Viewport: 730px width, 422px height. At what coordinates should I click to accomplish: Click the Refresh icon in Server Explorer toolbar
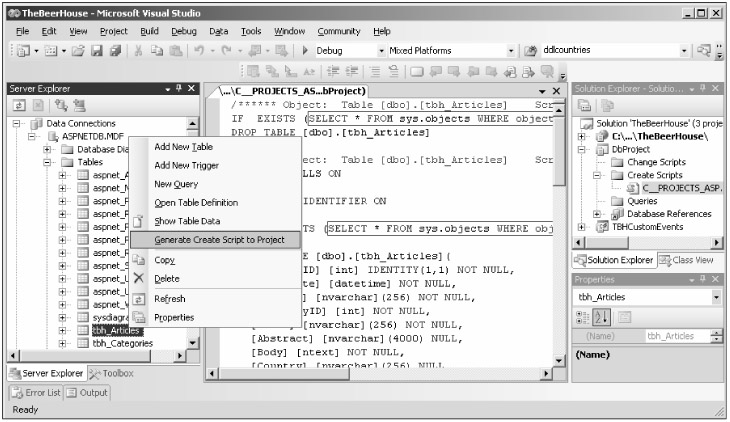point(19,104)
